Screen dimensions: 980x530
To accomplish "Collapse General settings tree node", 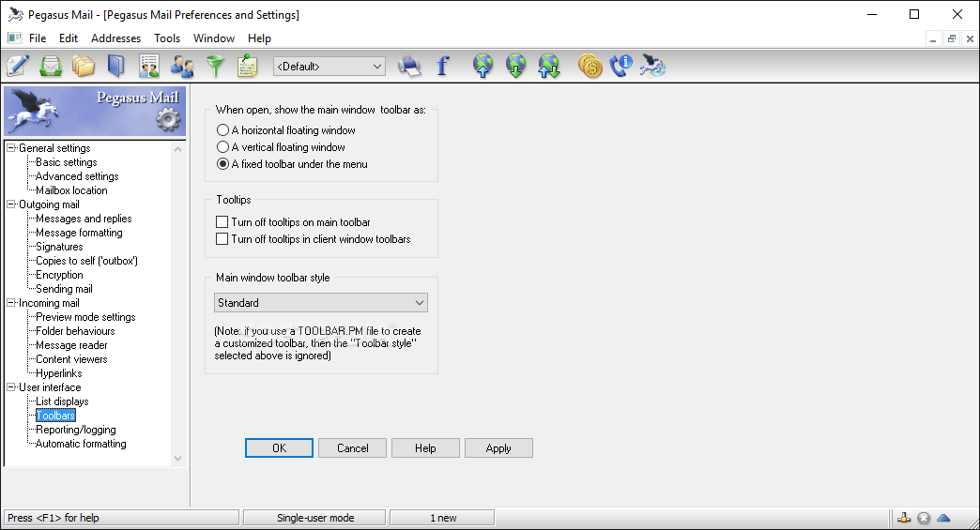I will (11, 148).
